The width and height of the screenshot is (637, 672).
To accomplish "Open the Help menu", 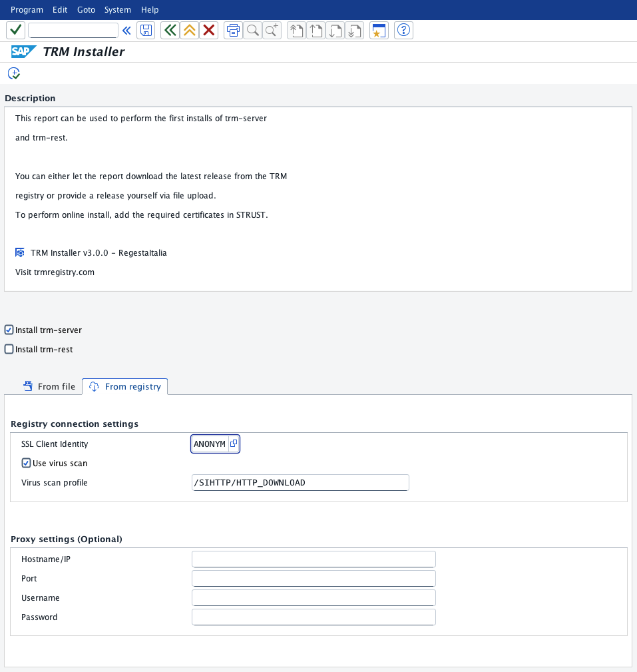I will (x=150, y=9).
